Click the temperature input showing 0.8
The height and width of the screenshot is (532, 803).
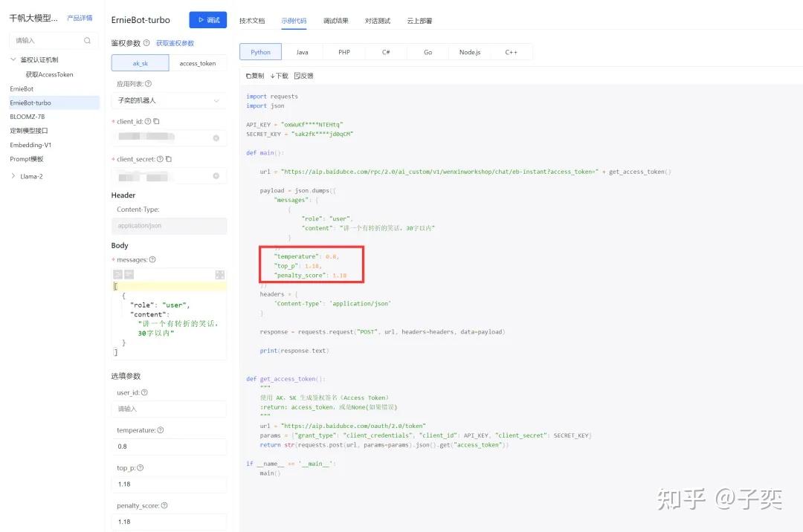pos(169,447)
